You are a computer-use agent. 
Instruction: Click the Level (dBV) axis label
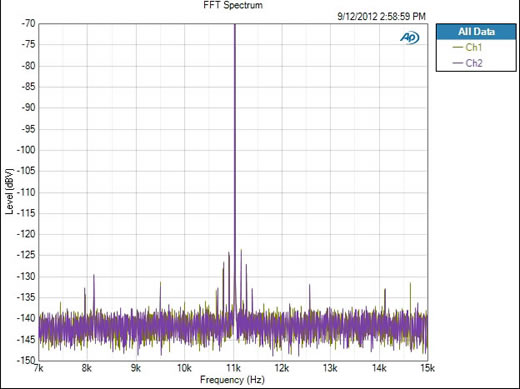[9, 191]
